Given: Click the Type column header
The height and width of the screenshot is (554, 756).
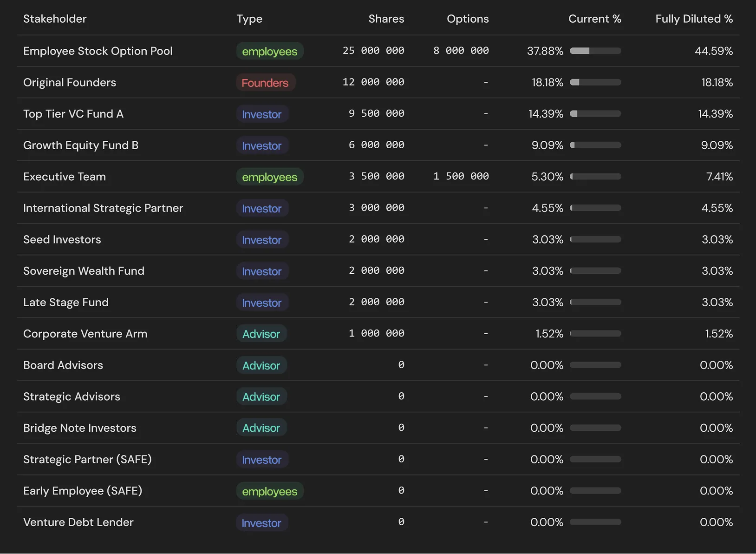Looking at the screenshot, I should click(x=249, y=19).
